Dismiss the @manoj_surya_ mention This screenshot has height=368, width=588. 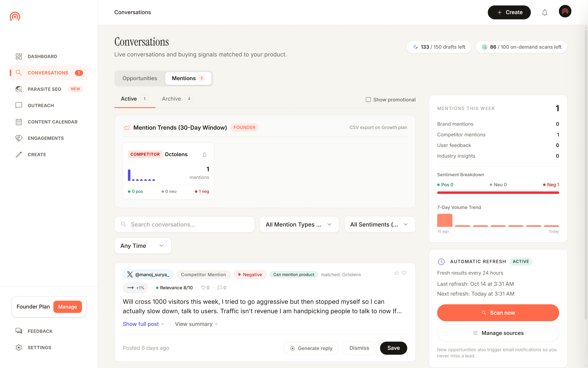coord(359,348)
